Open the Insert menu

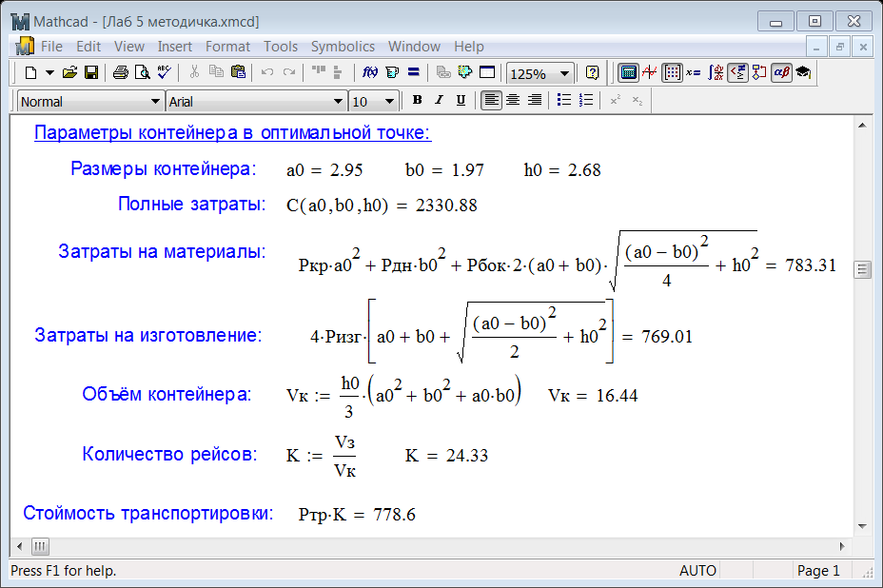click(175, 46)
